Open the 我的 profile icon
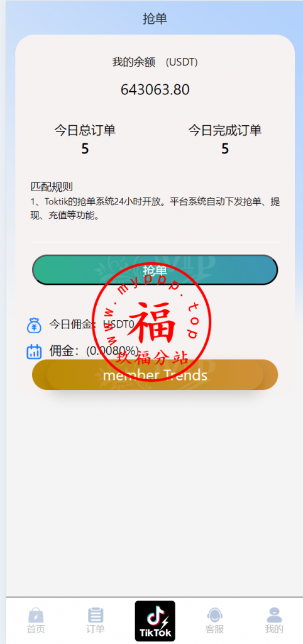The height and width of the screenshot is (644, 303). (x=274, y=615)
